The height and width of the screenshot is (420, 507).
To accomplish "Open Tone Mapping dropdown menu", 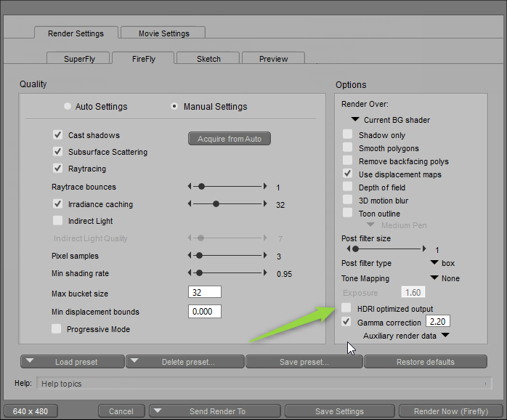I will 445,278.
